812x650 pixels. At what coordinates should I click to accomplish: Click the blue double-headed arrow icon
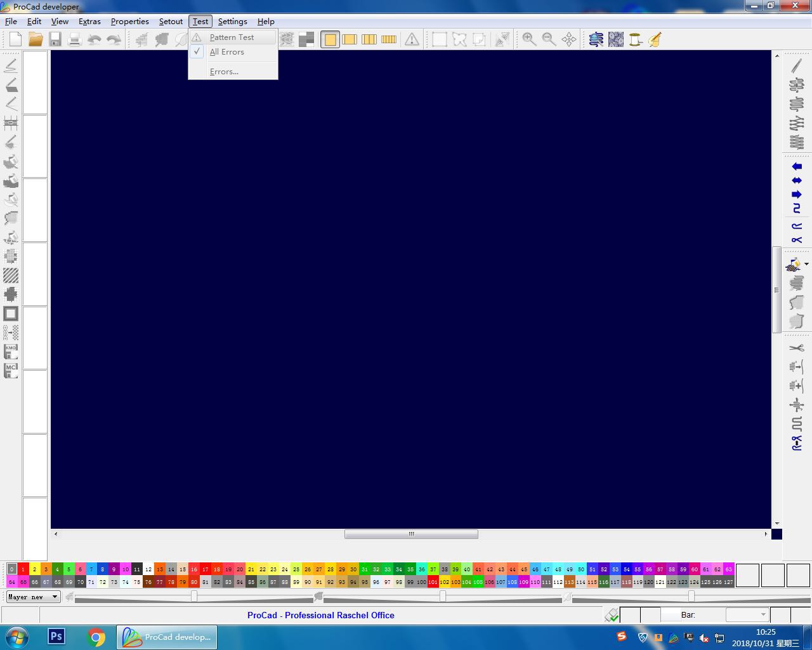coord(797,181)
